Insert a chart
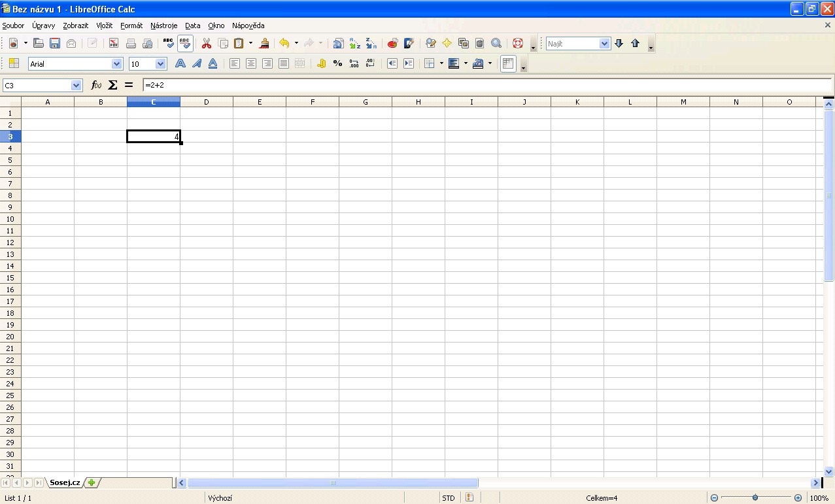 393,44
